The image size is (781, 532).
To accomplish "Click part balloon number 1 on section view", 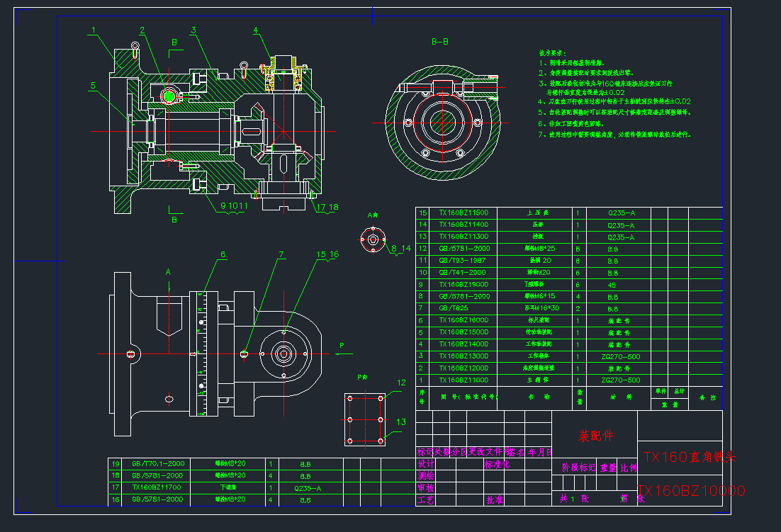I will [93, 30].
